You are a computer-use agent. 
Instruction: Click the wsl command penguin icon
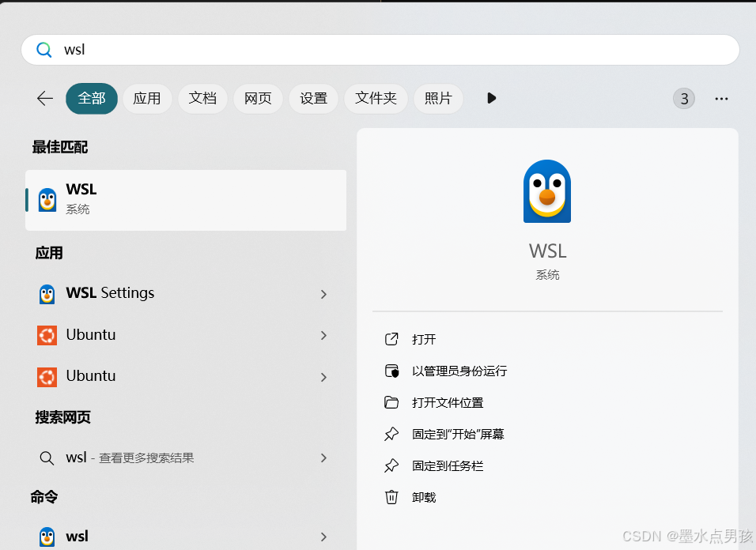point(47,537)
